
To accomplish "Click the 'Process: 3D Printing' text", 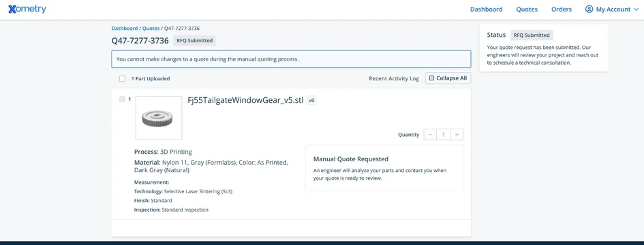I will pos(163,152).
